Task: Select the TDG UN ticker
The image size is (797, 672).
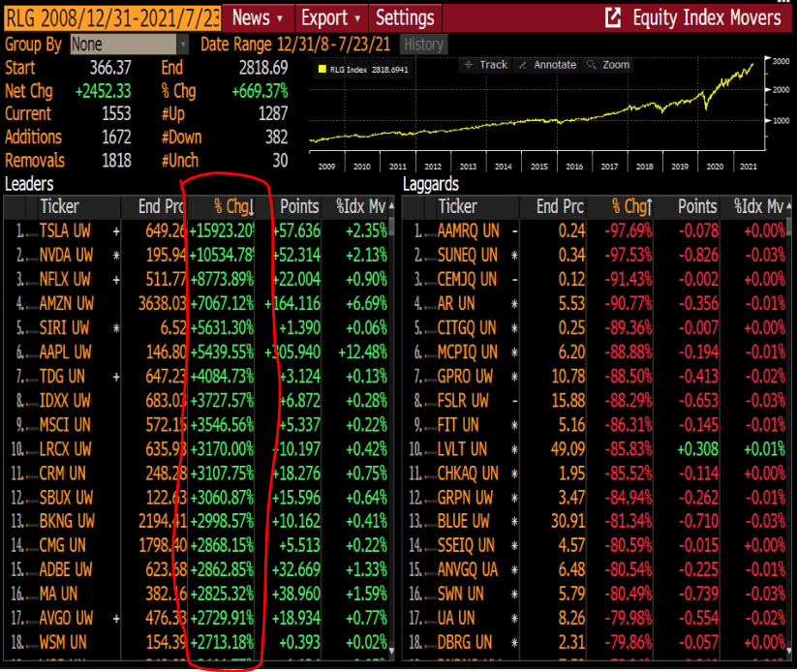Action: 62,376
